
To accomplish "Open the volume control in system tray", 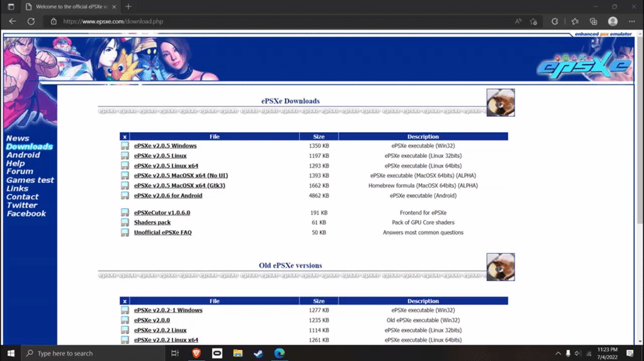I will (x=578, y=353).
